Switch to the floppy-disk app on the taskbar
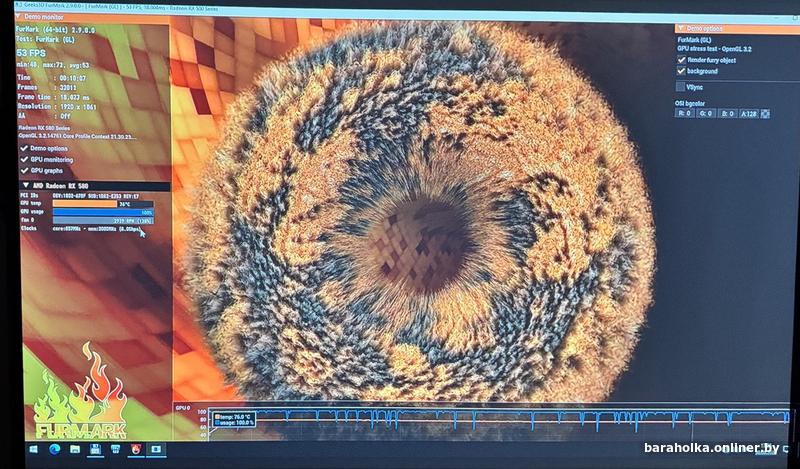This screenshot has width=800, height=469. click(95, 450)
